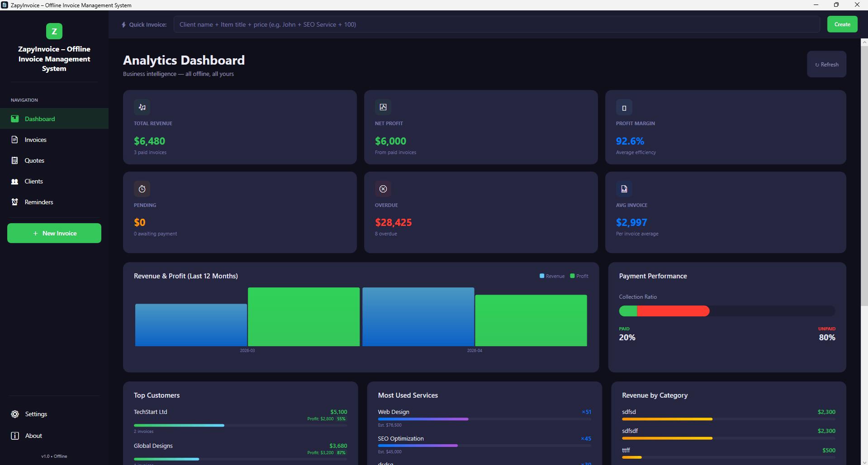
Task: Click the lightning bolt Quick Invoice icon
Action: tap(123, 24)
